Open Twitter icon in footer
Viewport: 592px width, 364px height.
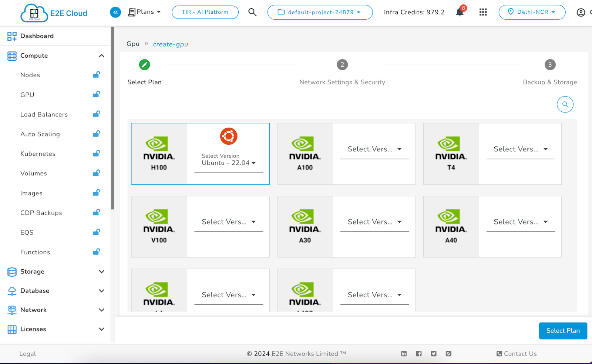[434, 354]
